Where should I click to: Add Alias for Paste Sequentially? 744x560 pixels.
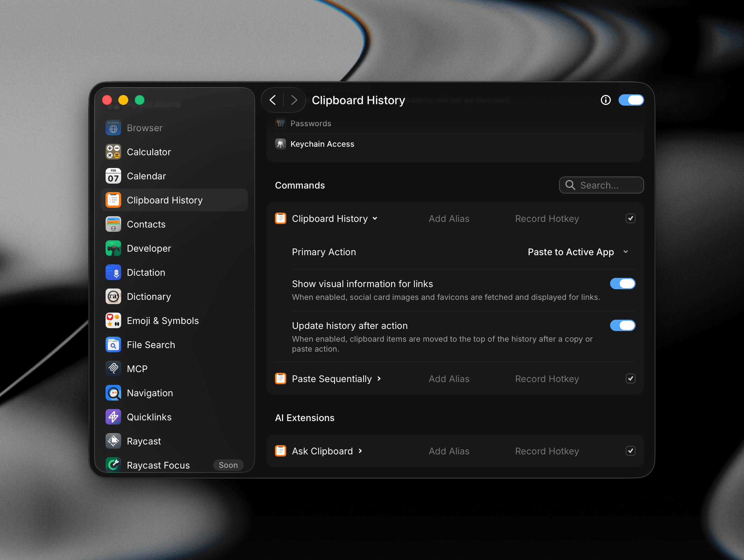pos(449,379)
